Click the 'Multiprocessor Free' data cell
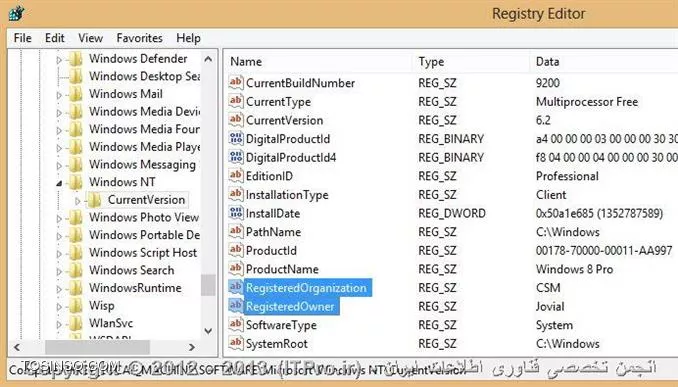This screenshot has height=387, width=678. point(587,102)
